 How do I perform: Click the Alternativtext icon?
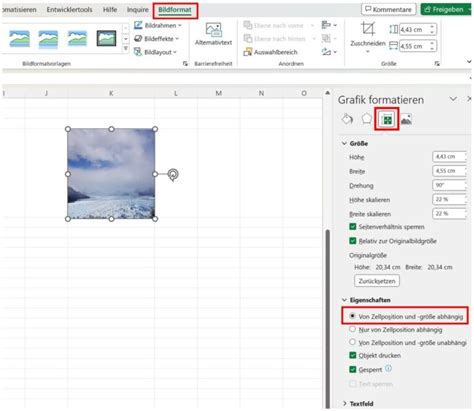(213, 30)
